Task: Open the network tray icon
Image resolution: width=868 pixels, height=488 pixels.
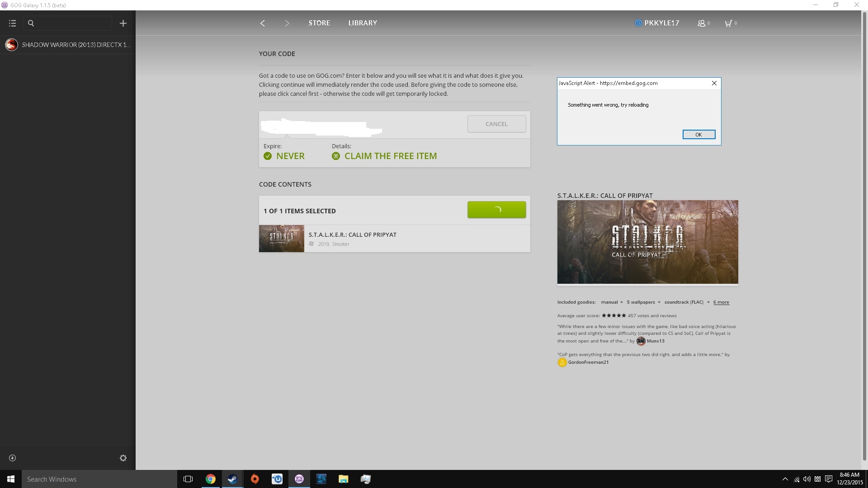Action: pyautogui.click(x=797, y=479)
